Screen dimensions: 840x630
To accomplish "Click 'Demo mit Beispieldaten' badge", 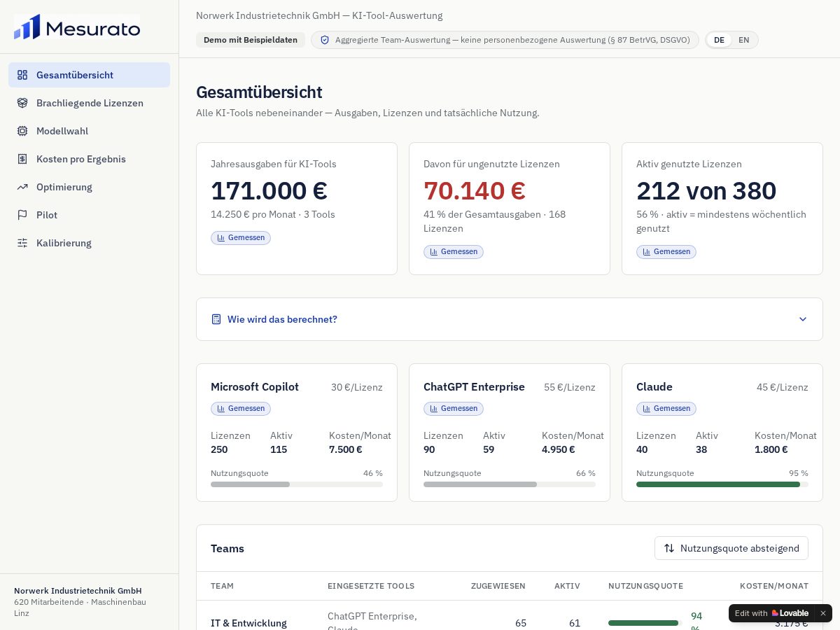I will [x=251, y=40].
